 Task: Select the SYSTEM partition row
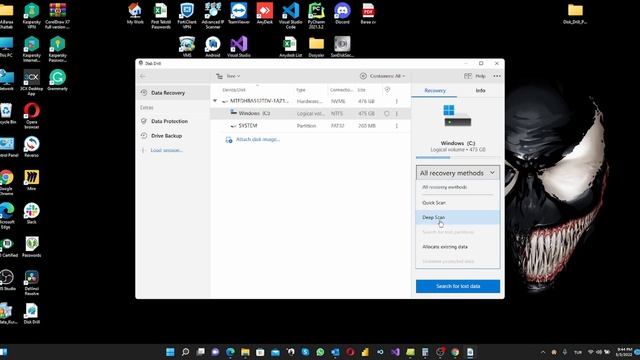tap(310, 126)
